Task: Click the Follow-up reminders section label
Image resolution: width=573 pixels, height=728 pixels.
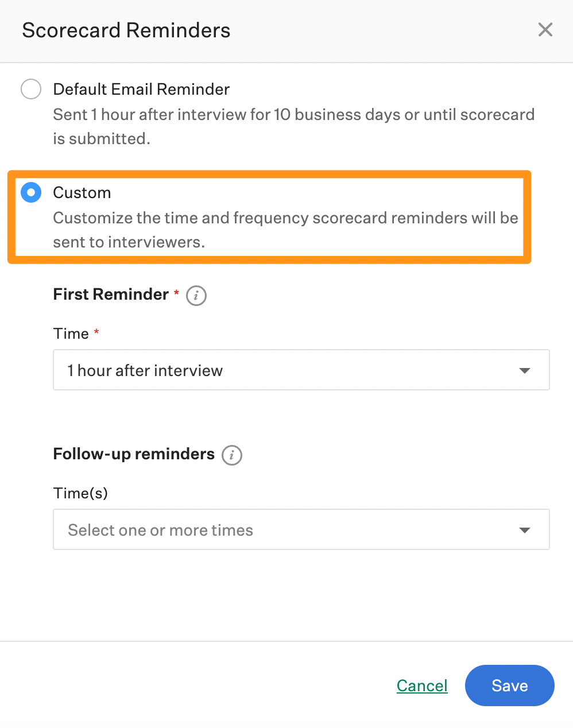Action: 133,454
